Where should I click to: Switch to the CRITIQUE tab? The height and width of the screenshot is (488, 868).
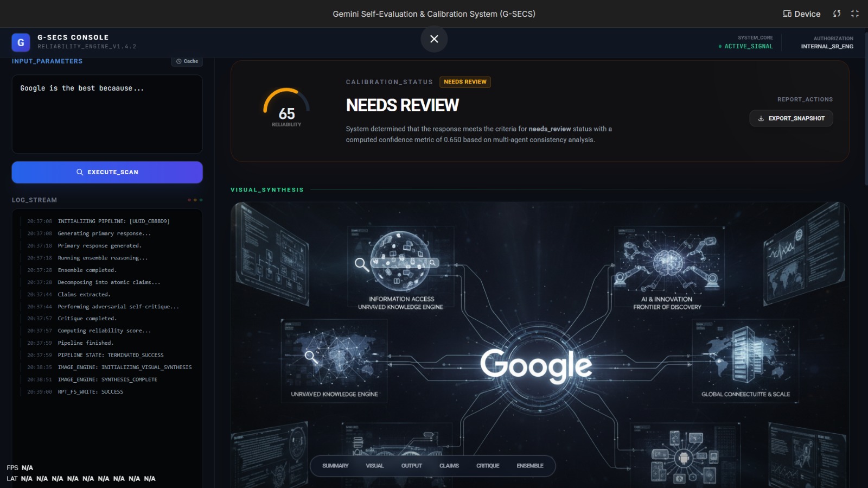point(488,466)
